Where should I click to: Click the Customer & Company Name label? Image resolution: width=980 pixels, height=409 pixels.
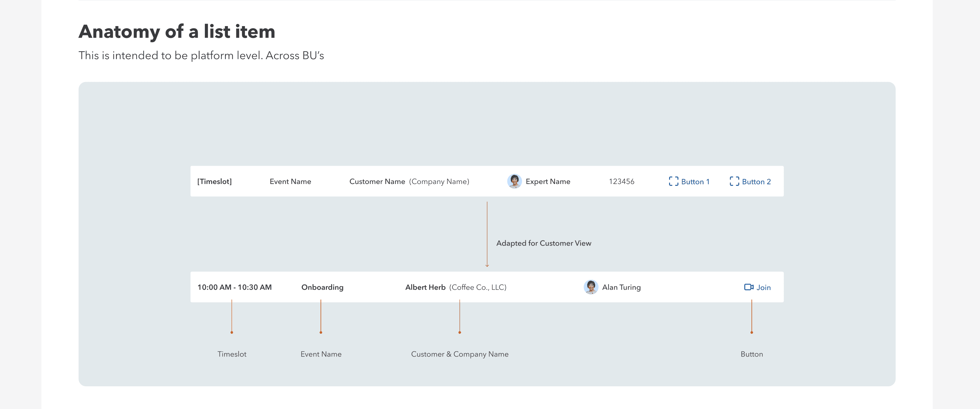pos(460,354)
